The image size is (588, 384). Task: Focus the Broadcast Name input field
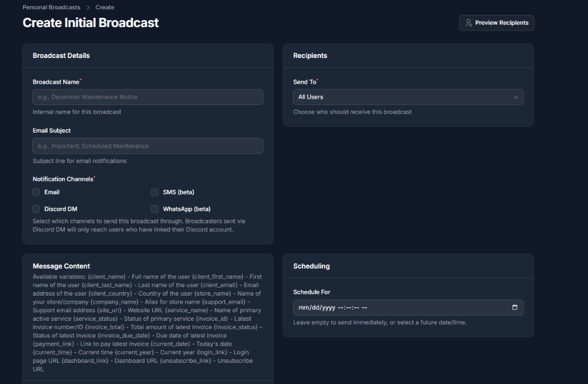[148, 97]
